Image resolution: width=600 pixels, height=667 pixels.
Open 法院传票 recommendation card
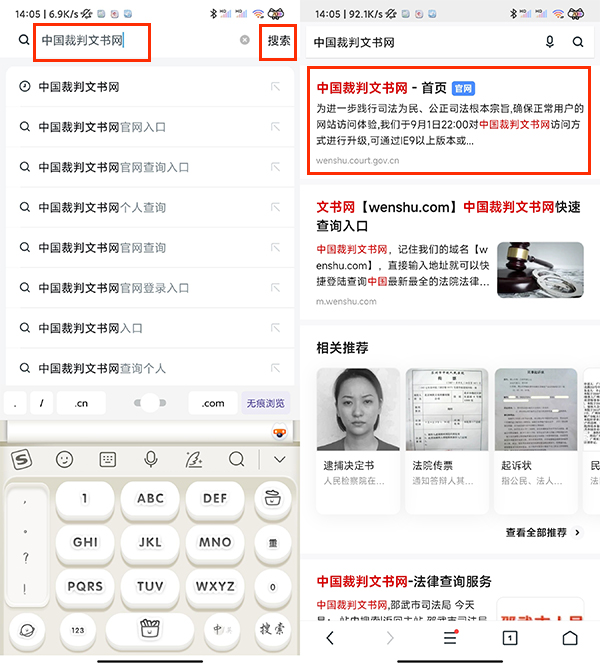point(447,440)
